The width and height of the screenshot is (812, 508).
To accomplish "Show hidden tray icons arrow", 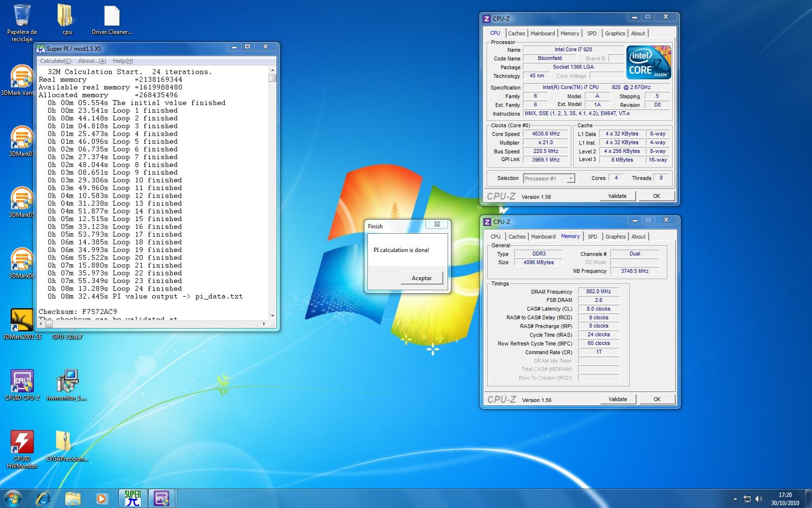I will 735,499.
